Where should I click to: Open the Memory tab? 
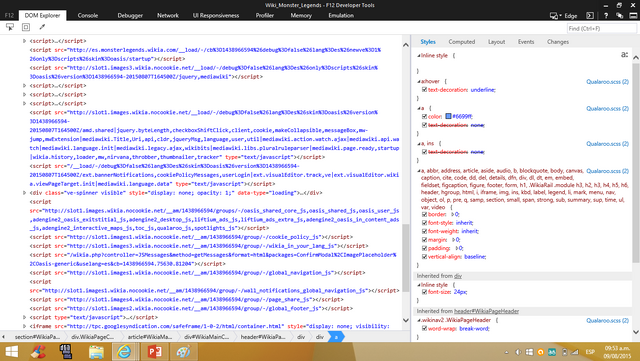(x=301, y=16)
